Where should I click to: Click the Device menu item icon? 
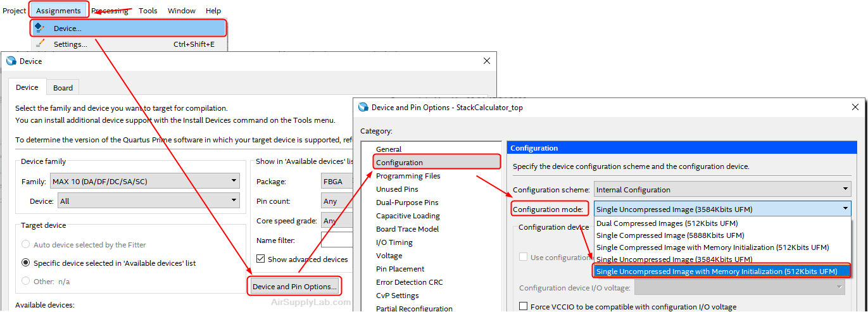pyautogui.click(x=40, y=28)
